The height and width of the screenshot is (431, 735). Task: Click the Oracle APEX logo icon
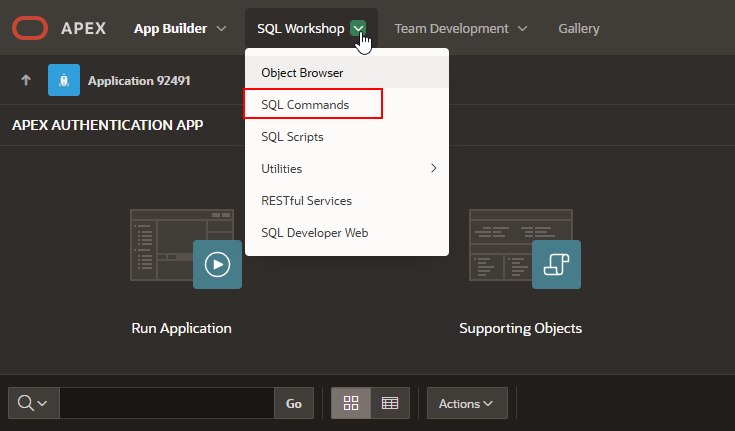[x=30, y=28]
